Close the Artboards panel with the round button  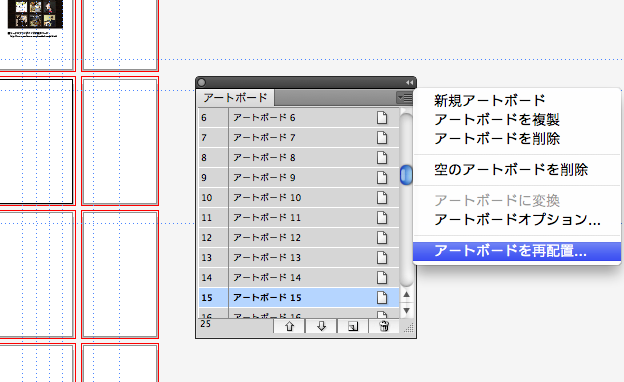201,82
